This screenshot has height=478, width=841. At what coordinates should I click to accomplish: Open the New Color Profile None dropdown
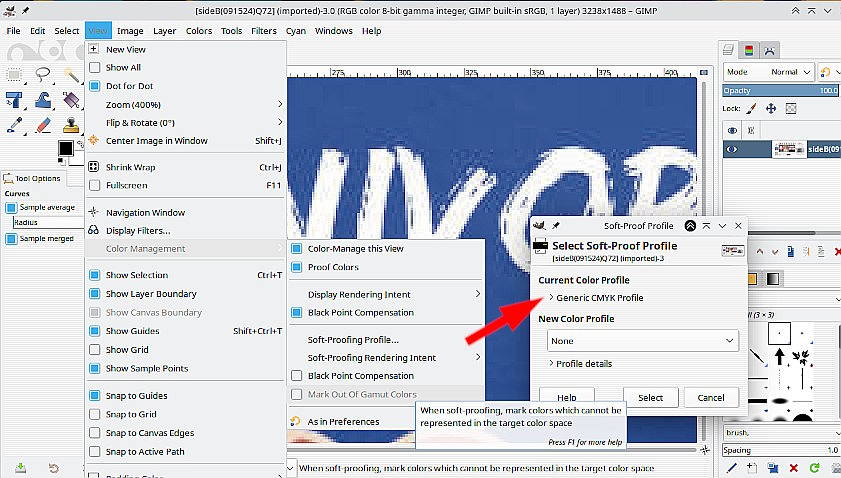click(x=643, y=341)
